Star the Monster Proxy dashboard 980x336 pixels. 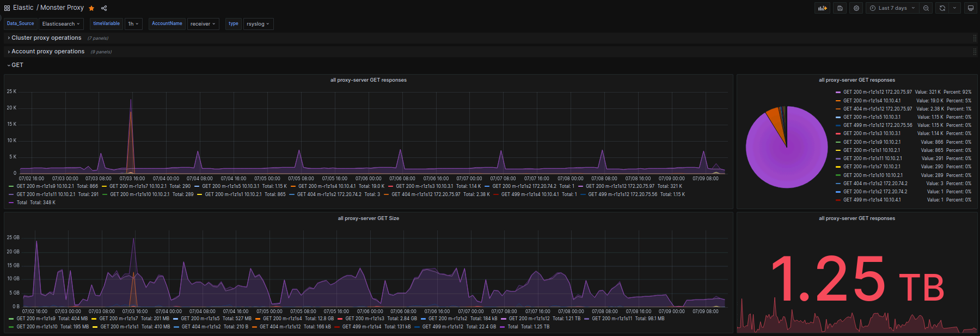coord(91,8)
